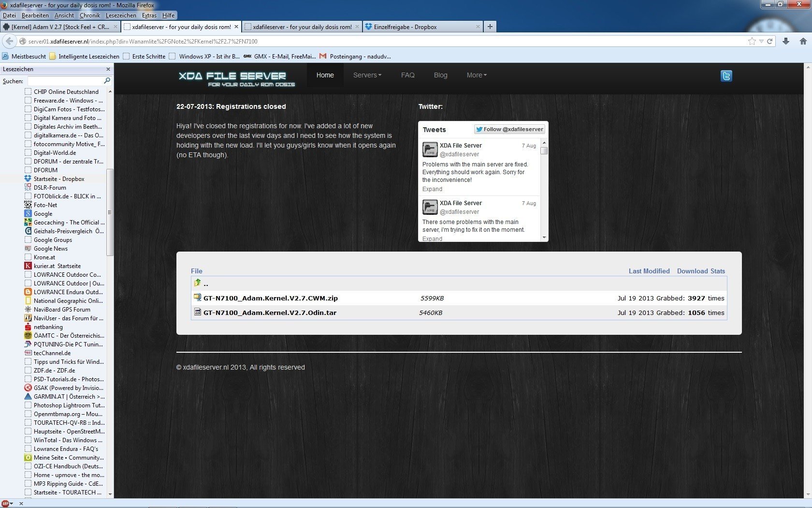Image resolution: width=812 pixels, height=508 pixels.
Task: Click the Tweets widget scroll down arrow
Action: click(544, 238)
